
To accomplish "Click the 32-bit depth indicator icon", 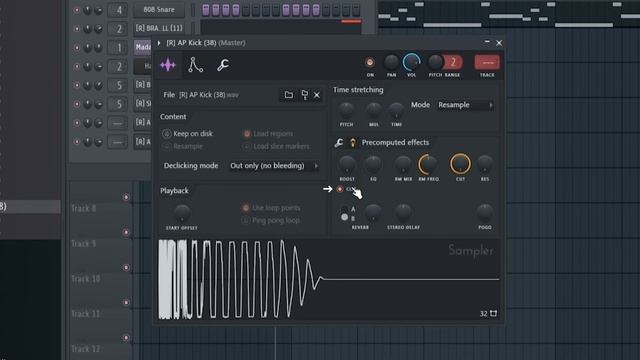I will [493, 313].
